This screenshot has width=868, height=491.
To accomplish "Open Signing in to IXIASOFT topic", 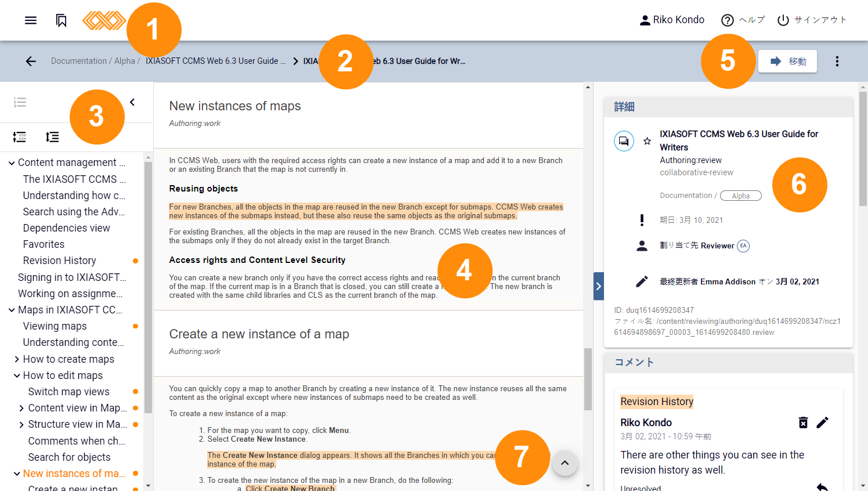I will (72, 277).
